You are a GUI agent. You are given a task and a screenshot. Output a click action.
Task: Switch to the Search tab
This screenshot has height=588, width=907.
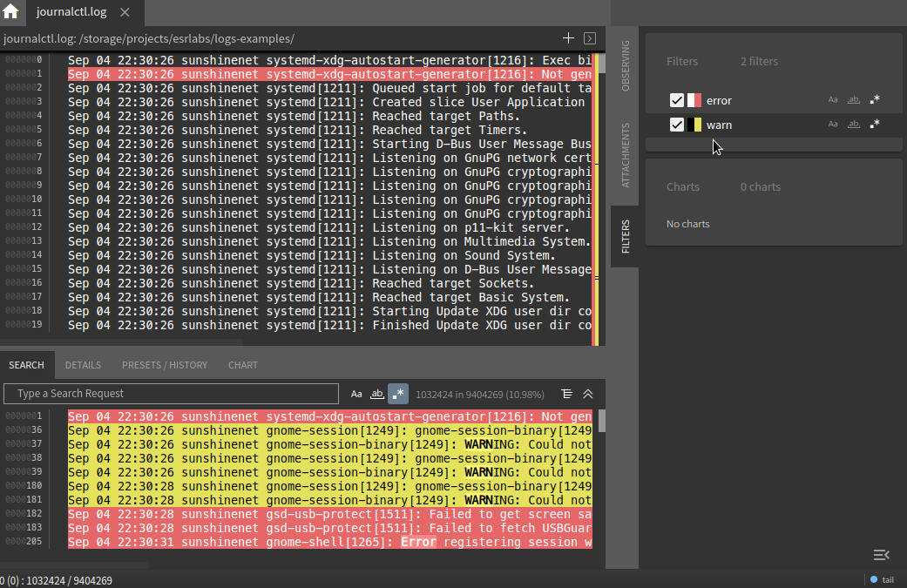(x=27, y=365)
